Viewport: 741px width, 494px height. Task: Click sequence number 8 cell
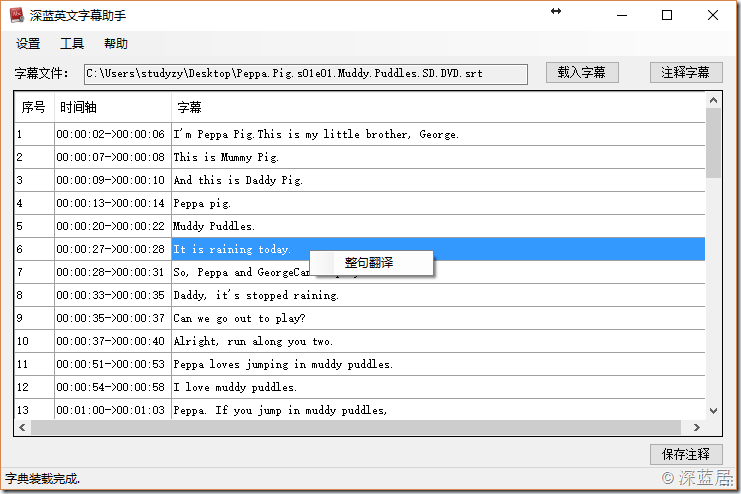pyautogui.click(x=34, y=295)
